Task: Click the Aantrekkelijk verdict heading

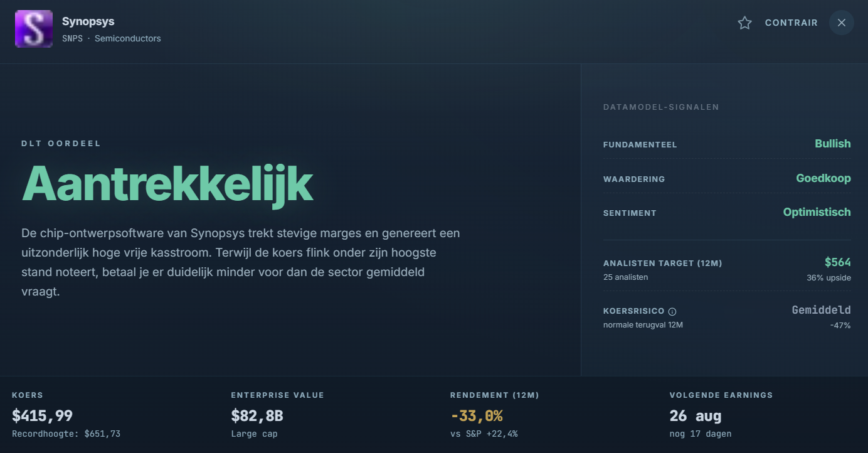Action: 167,184
